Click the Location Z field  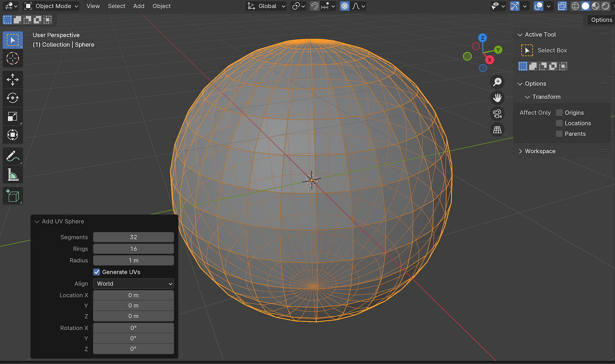(x=133, y=316)
